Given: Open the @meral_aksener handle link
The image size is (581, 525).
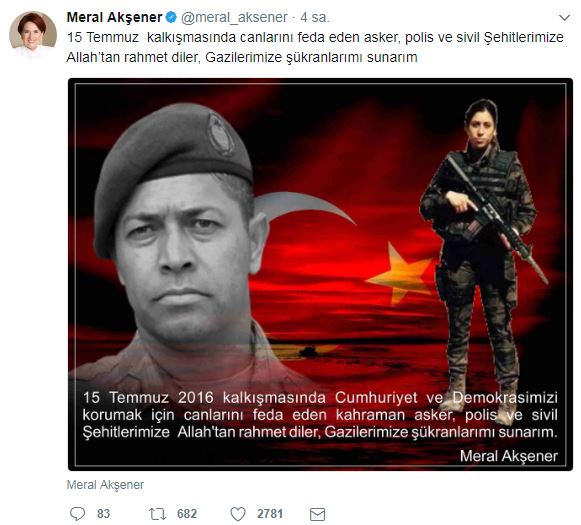Looking at the screenshot, I should [x=234, y=17].
